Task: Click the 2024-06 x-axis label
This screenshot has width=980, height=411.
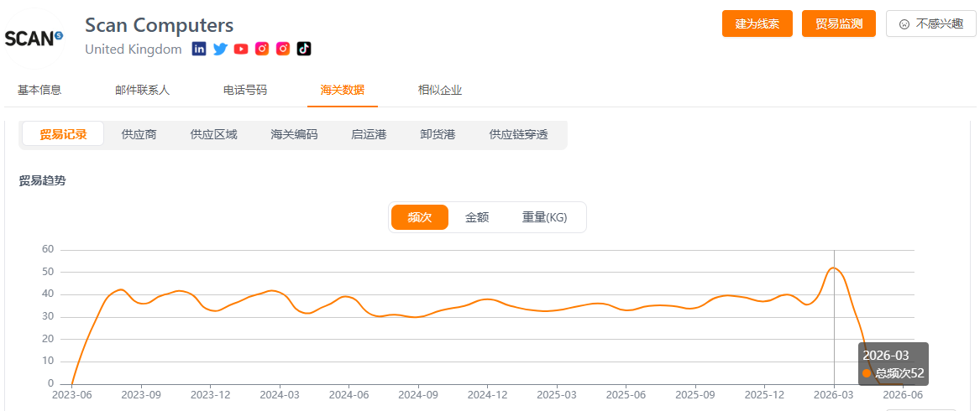Action: (x=349, y=395)
